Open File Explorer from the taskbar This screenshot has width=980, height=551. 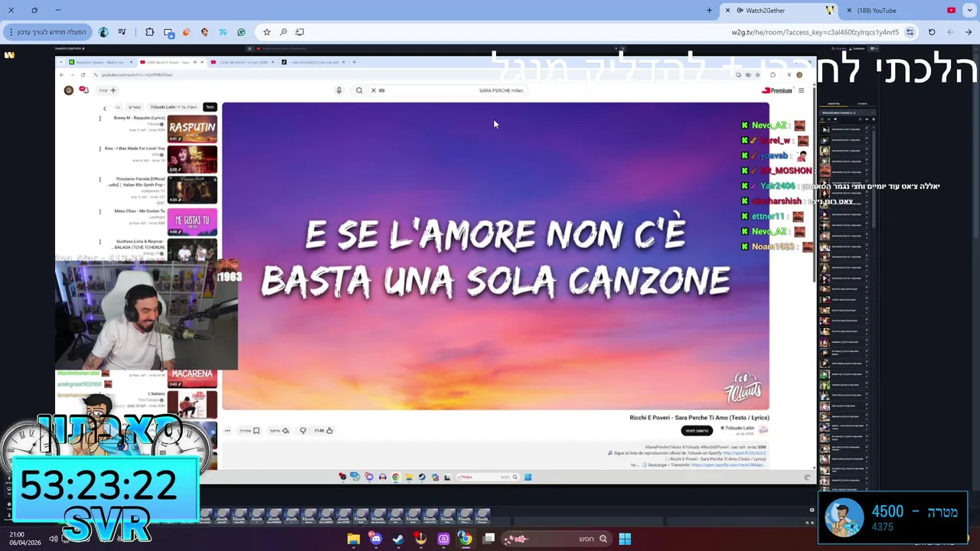[x=353, y=539]
